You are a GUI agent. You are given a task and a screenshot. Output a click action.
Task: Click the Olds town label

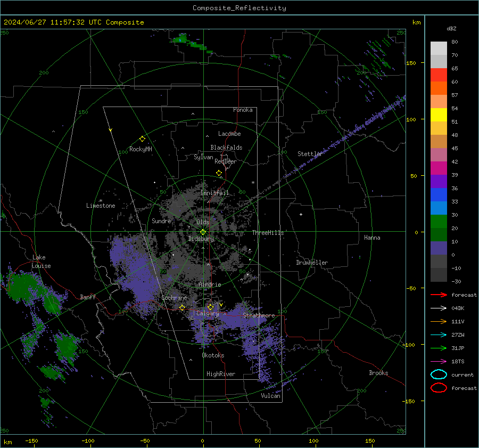(203, 222)
